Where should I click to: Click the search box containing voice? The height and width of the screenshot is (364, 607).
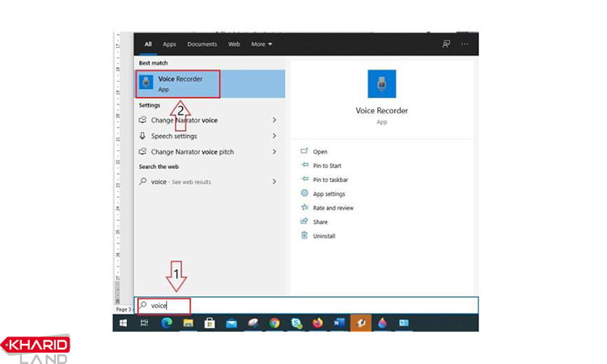click(x=306, y=305)
